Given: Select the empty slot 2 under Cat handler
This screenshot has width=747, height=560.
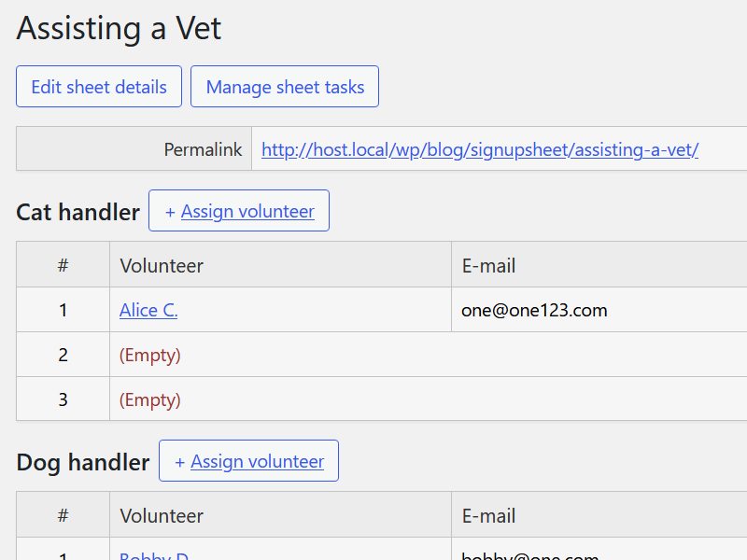Looking at the screenshot, I should [150, 355].
